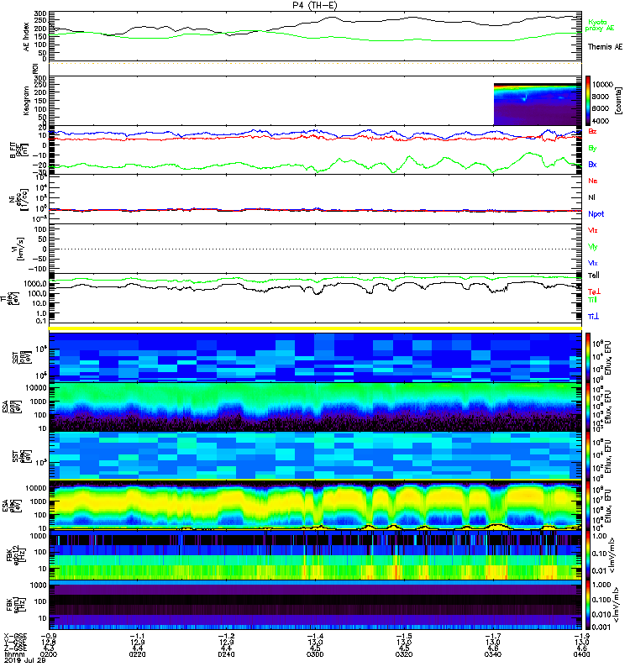The height and width of the screenshot is (672, 630).
Task: Click the green Viy velocity legend label
Action: click(x=593, y=247)
